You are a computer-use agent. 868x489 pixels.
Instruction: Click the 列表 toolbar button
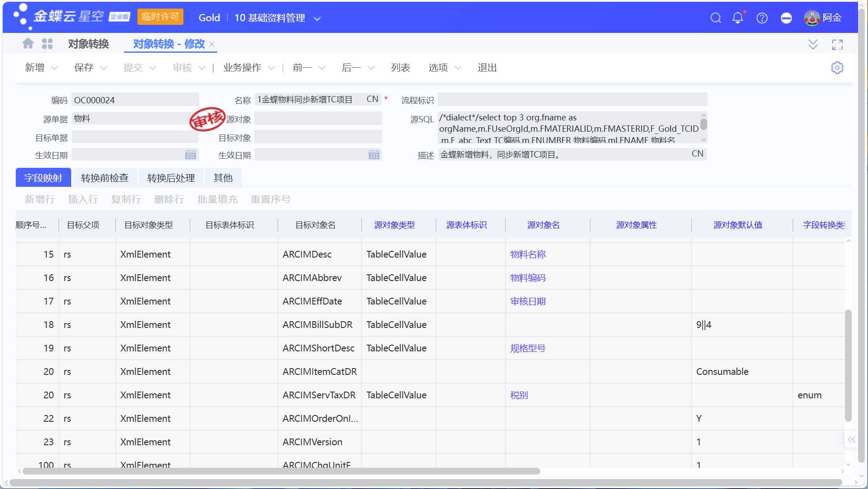(x=401, y=68)
